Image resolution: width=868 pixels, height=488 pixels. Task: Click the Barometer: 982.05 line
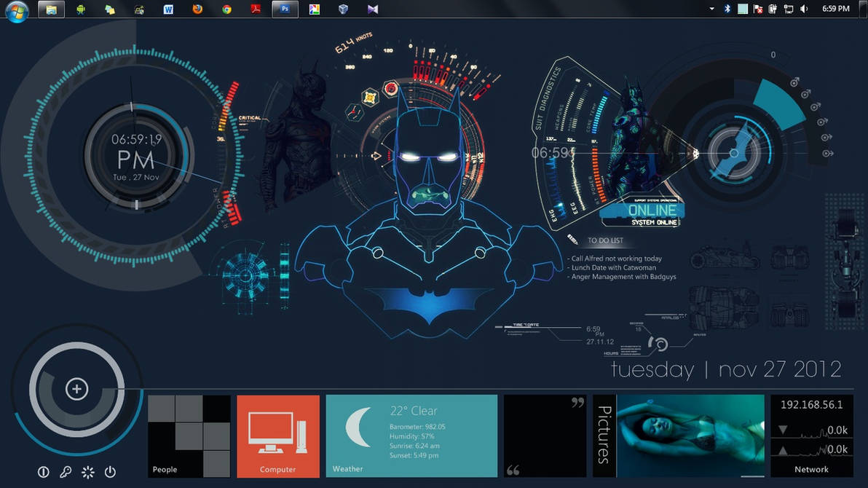417,427
